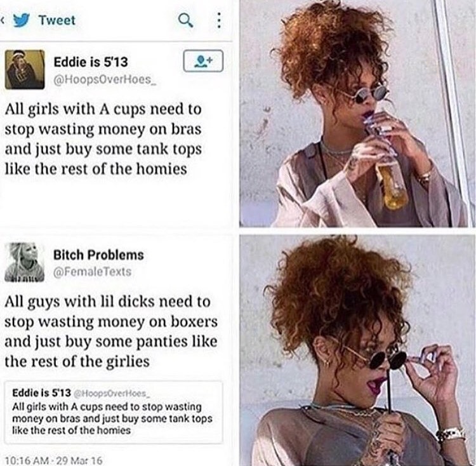Open the bottom photo lowering sunglasses
Screen dimensions: 476x466
pos(357,350)
